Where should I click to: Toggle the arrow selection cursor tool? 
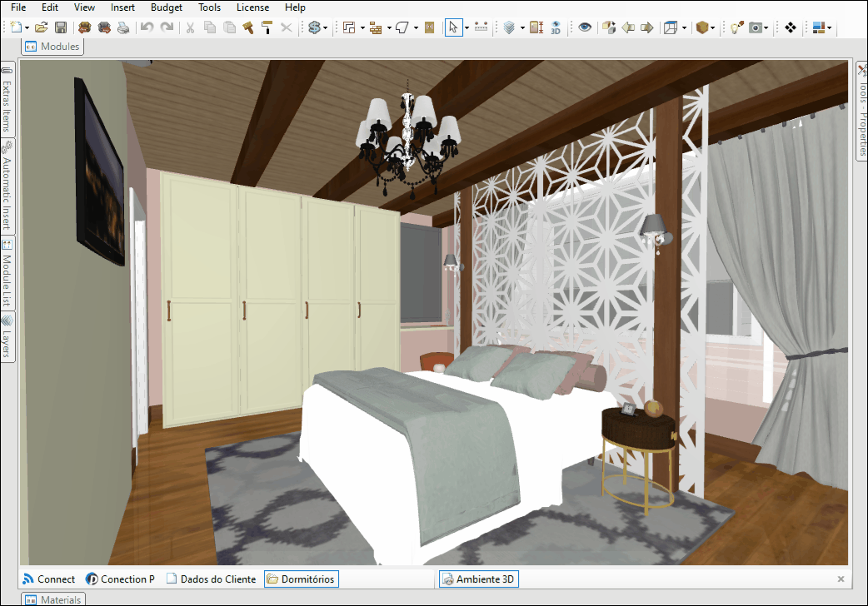(452, 27)
